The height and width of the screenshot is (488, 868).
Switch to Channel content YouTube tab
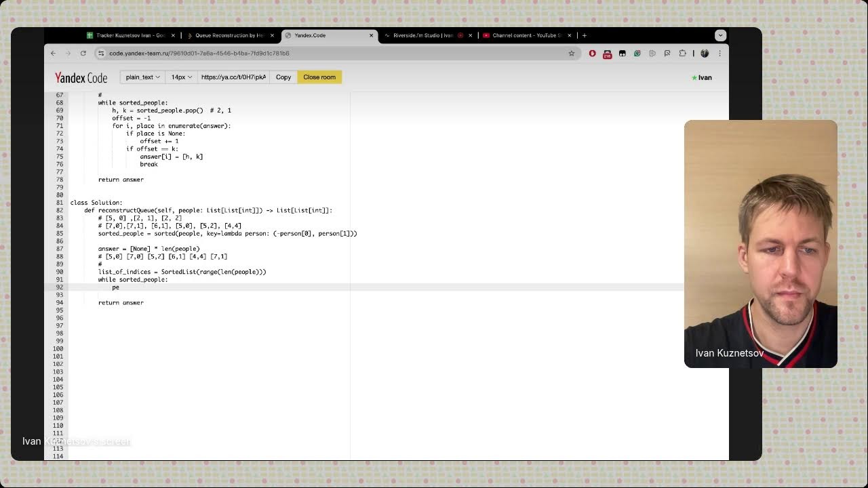tap(527, 35)
